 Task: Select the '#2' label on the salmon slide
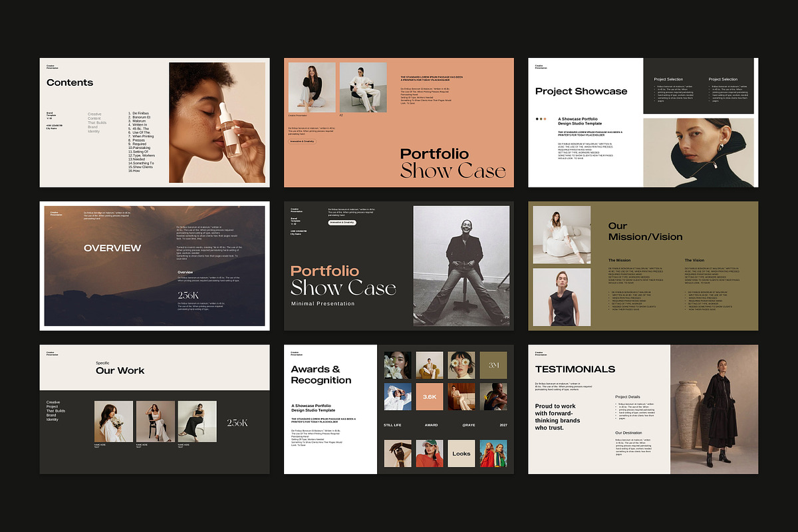pyautogui.click(x=341, y=115)
